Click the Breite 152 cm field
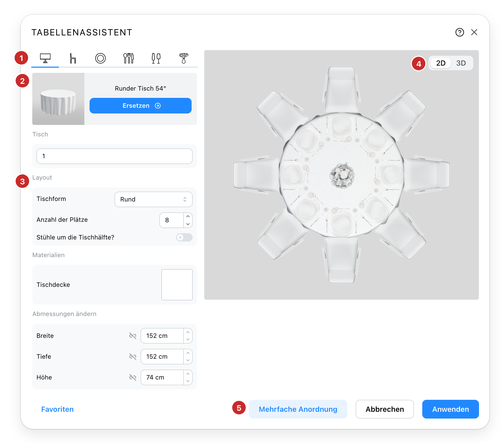 pos(162,336)
